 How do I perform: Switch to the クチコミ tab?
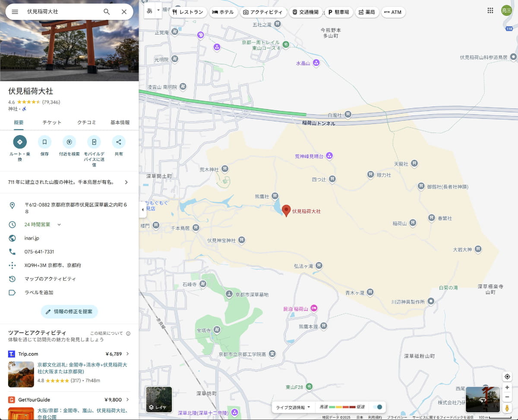pyautogui.click(x=86, y=123)
